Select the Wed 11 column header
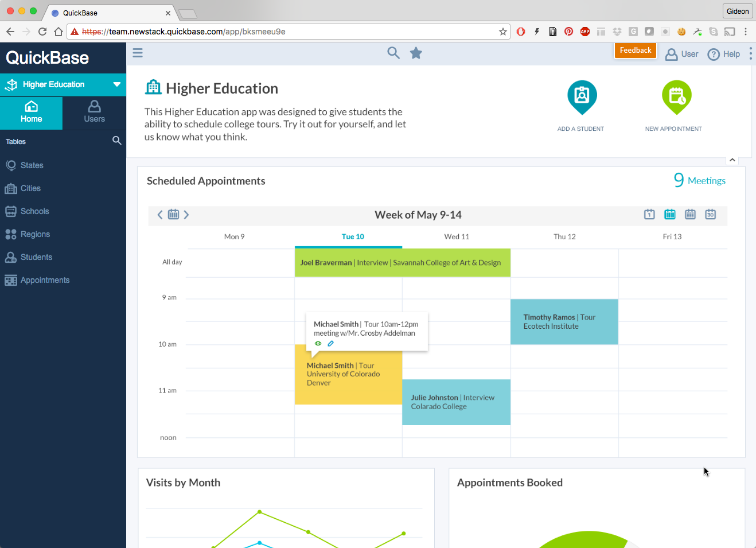Screen dimensions: 756x548 [x=457, y=236]
